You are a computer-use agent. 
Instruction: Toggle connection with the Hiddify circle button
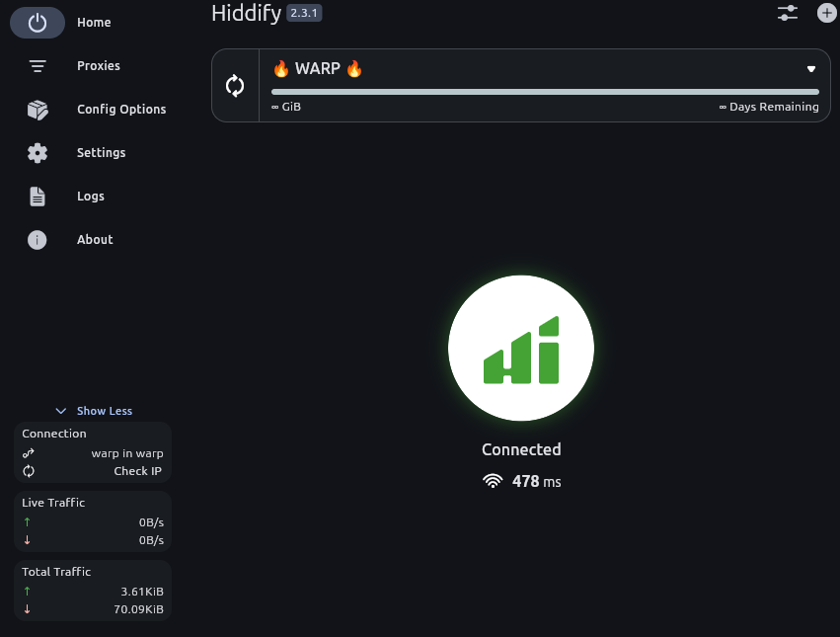coord(521,348)
